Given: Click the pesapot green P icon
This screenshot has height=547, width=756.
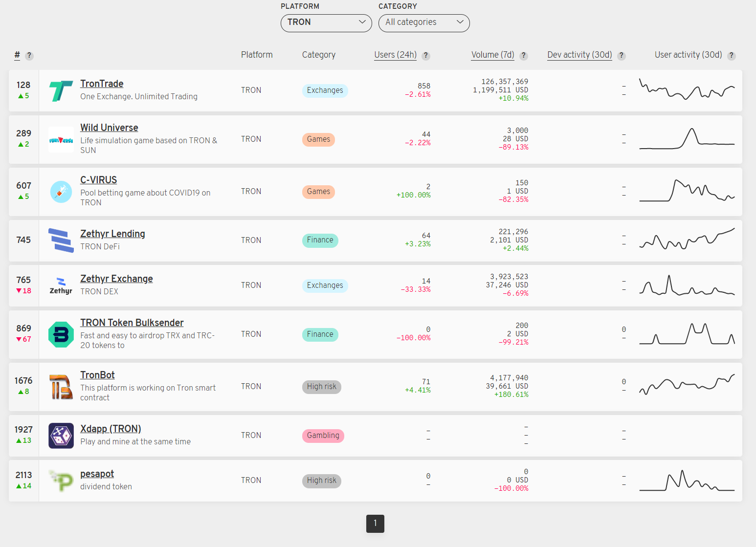Looking at the screenshot, I should pos(61,481).
